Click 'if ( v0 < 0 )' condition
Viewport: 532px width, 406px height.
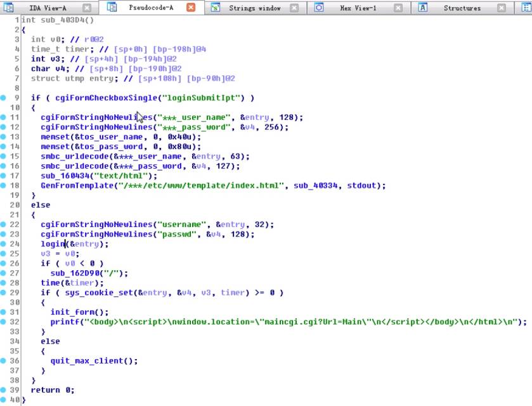(x=72, y=263)
